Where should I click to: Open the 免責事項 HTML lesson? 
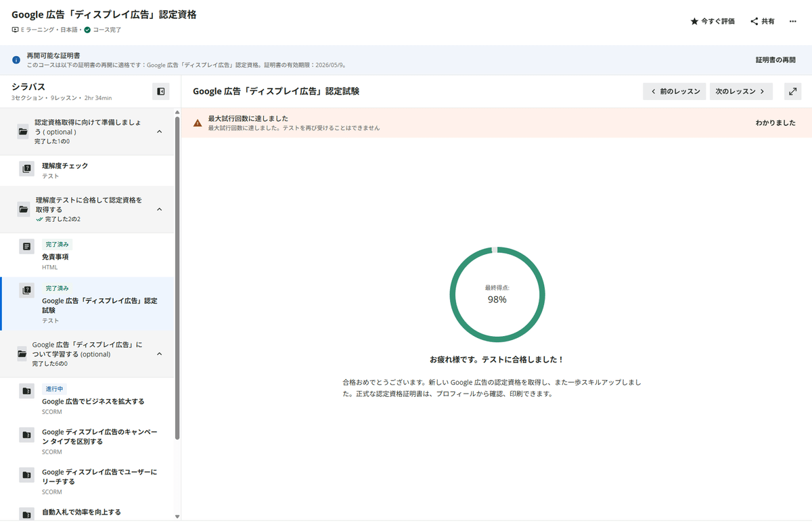[87, 255]
